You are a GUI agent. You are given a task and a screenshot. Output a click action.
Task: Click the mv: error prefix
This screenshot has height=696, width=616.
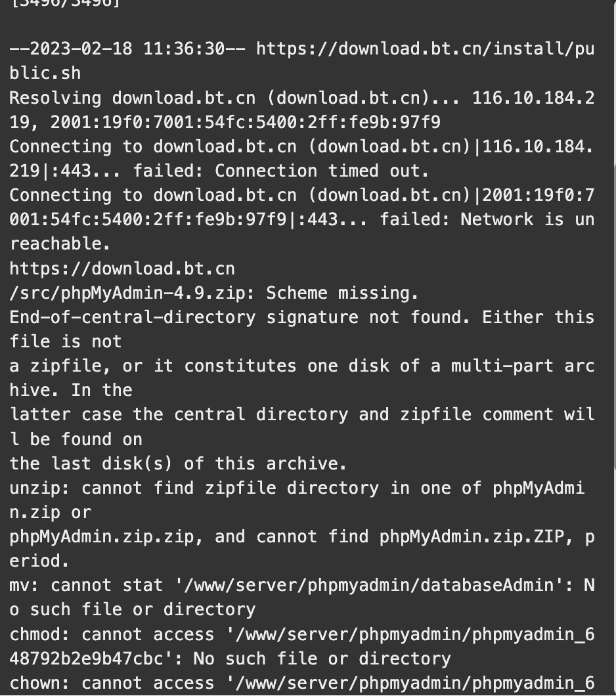click(24, 585)
